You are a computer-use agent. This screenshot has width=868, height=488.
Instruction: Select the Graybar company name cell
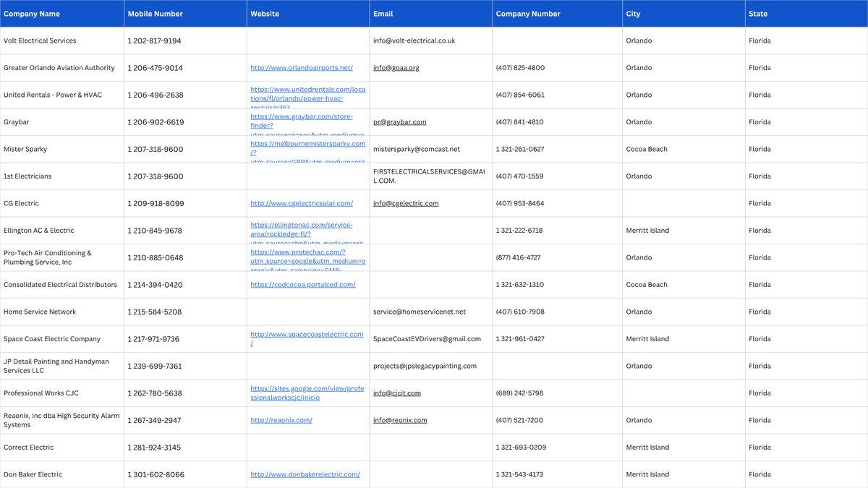tap(62, 122)
